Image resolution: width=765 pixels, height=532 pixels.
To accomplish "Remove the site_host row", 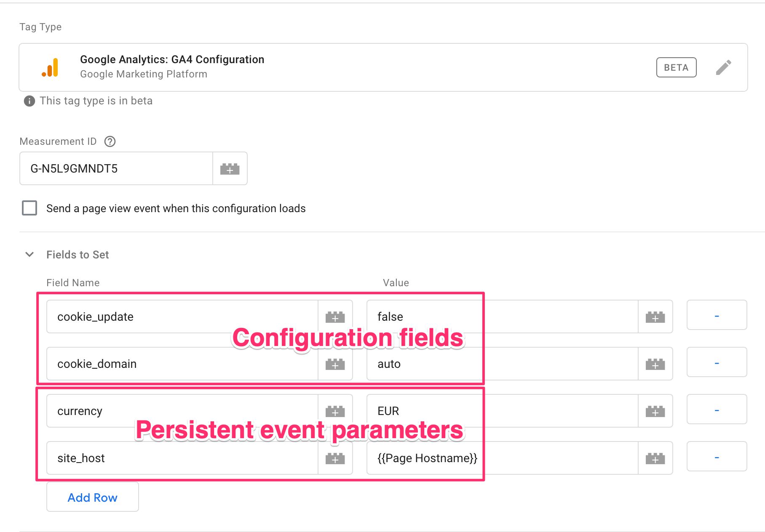I will point(717,457).
